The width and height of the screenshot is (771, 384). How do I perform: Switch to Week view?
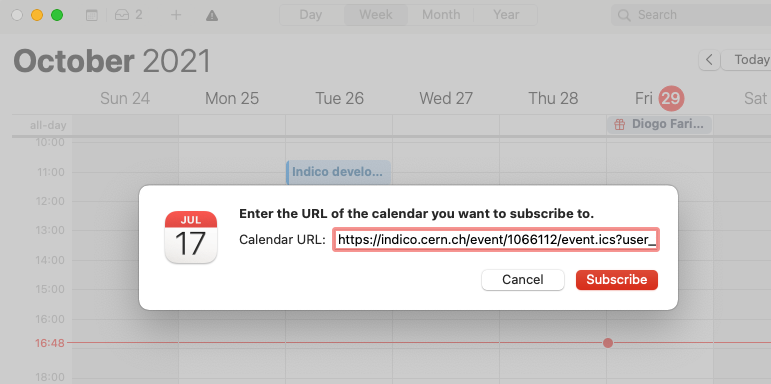point(376,15)
